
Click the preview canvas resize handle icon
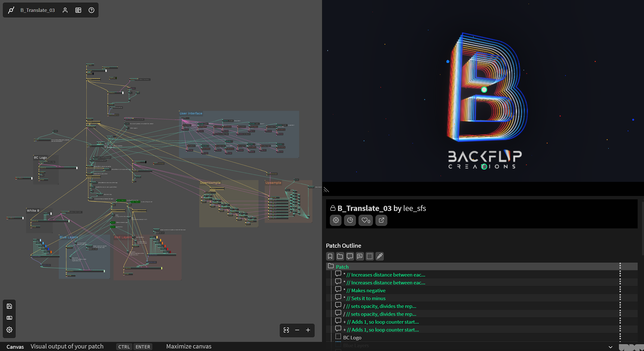coord(326,190)
